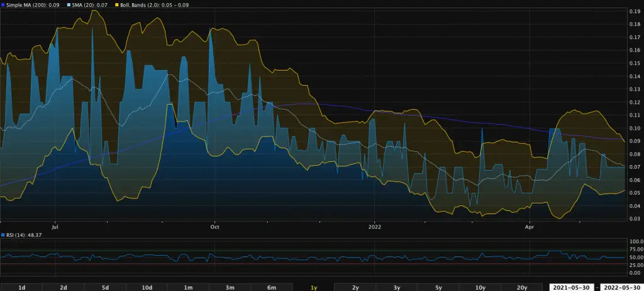The image size is (644, 291).
Task: Switch chart to 1m range
Action: pyautogui.click(x=189, y=287)
